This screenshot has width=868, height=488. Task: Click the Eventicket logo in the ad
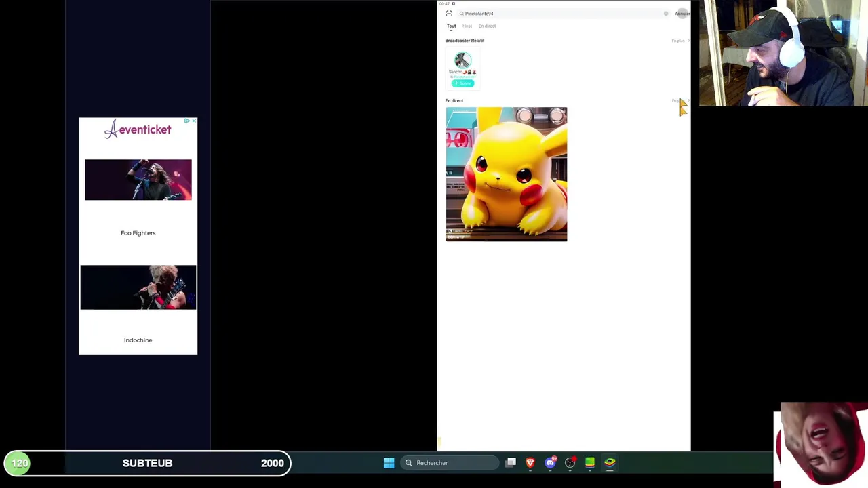point(138,129)
